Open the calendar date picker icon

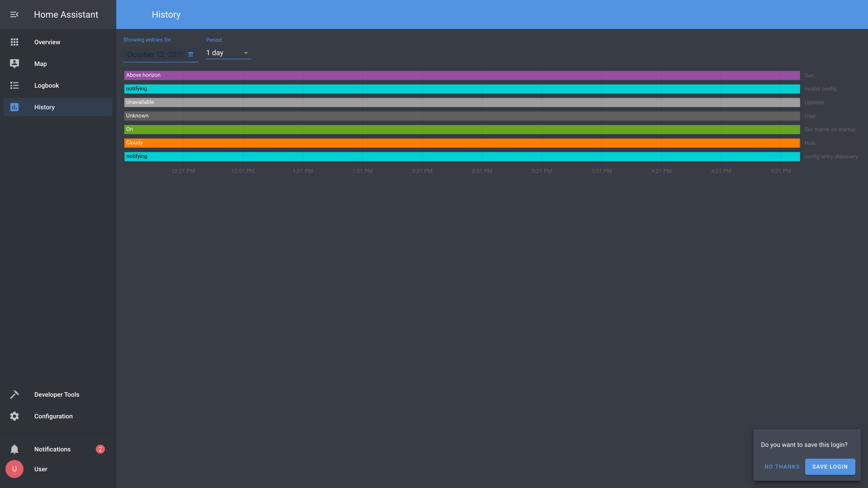pos(191,54)
